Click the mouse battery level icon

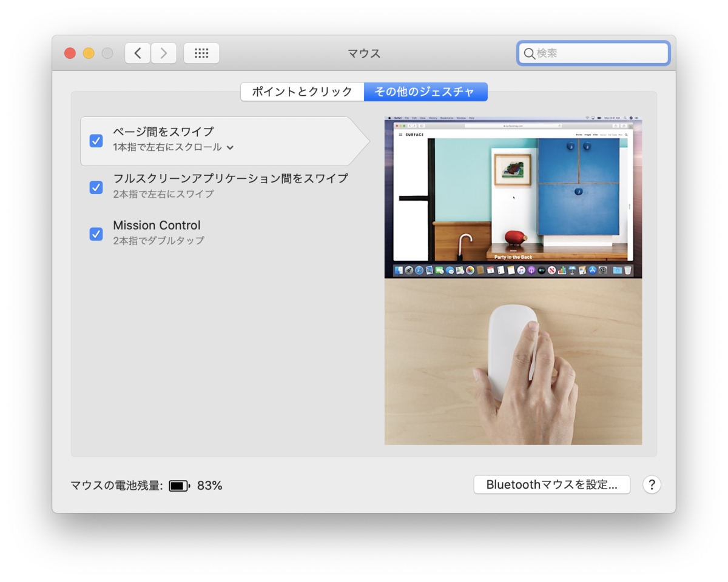[180, 486]
